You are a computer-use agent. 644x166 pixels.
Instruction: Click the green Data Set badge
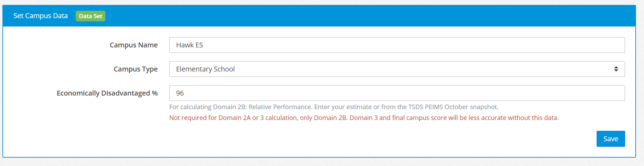[90, 16]
